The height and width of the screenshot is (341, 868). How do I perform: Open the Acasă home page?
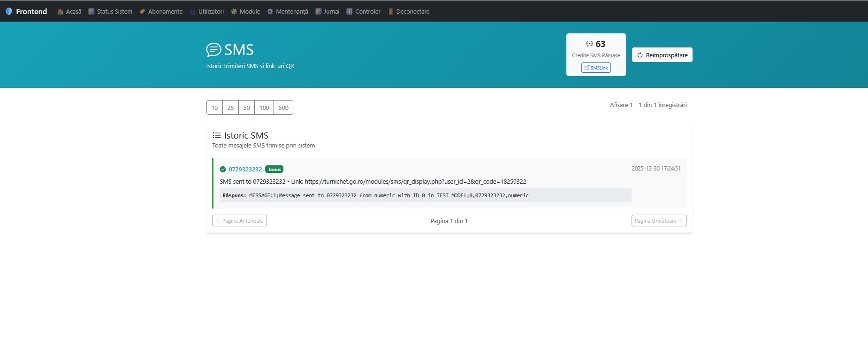(x=69, y=11)
